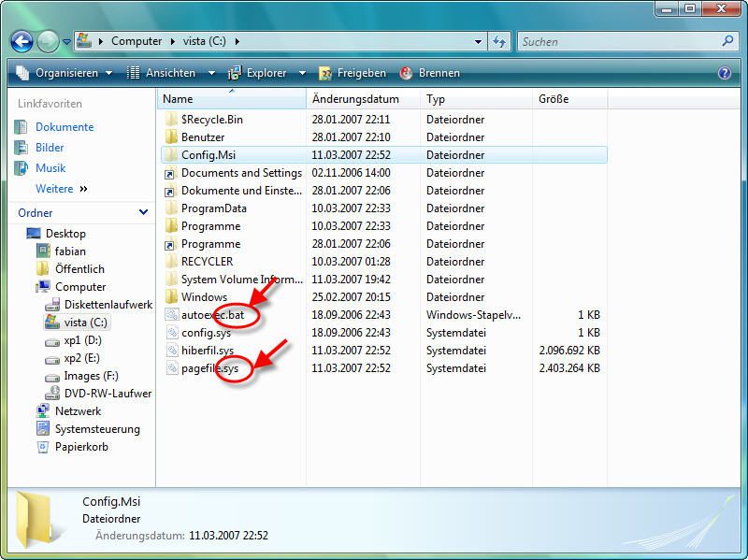Image resolution: width=748 pixels, height=560 pixels.
Task: Expand the address bar history dropdown
Action: click(478, 42)
